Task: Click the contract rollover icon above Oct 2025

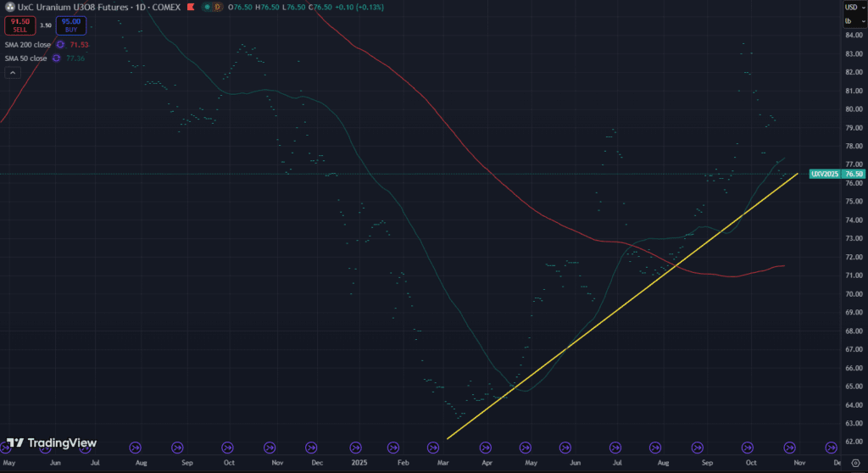Action: coord(747,448)
